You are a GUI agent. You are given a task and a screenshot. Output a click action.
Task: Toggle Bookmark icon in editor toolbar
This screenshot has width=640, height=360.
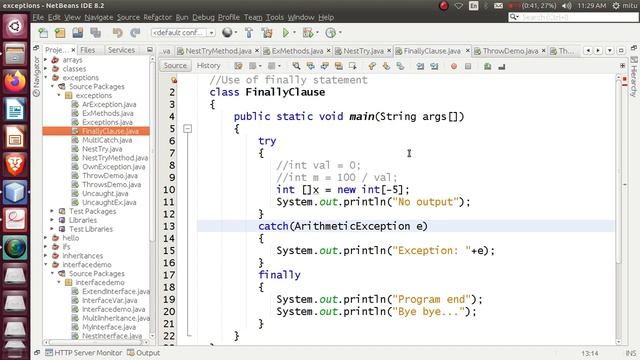400,66
